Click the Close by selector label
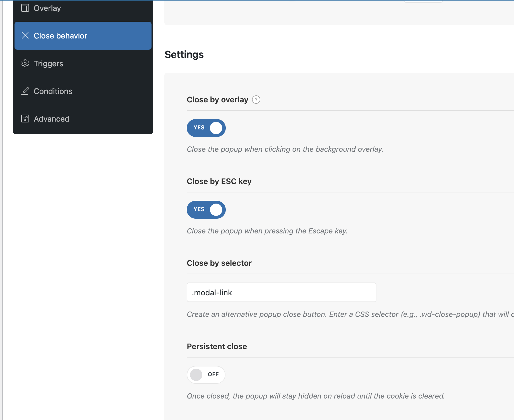This screenshot has height=420, width=514. coord(219,263)
